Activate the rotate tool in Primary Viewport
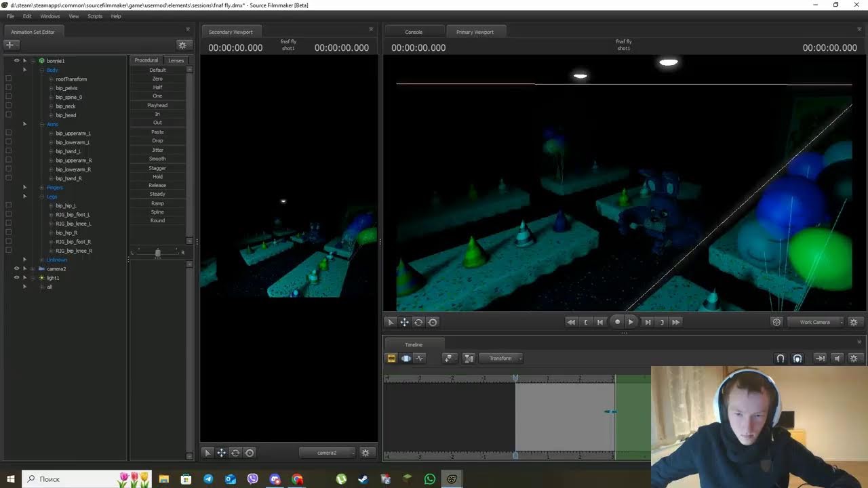The width and height of the screenshot is (868, 488). (x=418, y=322)
